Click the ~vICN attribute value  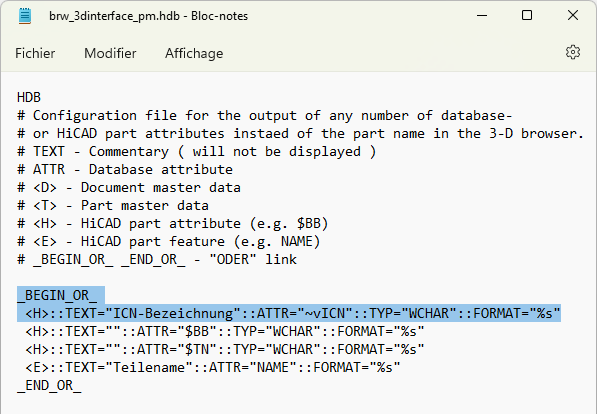[326, 313]
